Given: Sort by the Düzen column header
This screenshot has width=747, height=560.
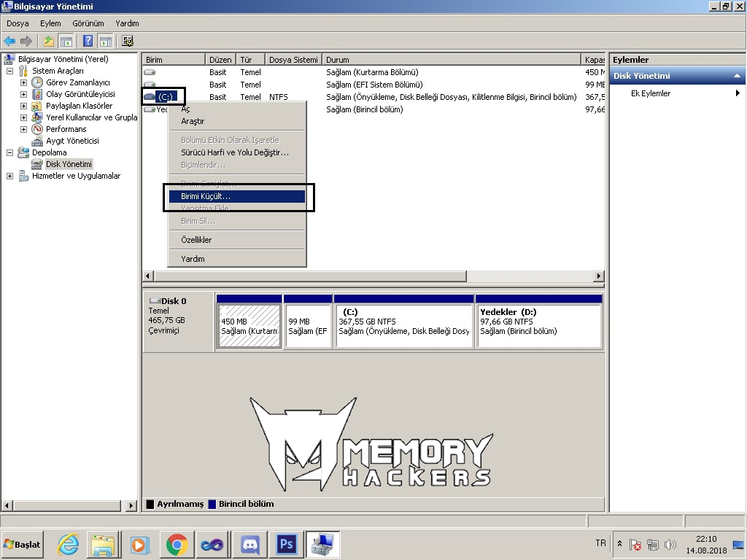Looking at the screenshot, I should (220, 60).
